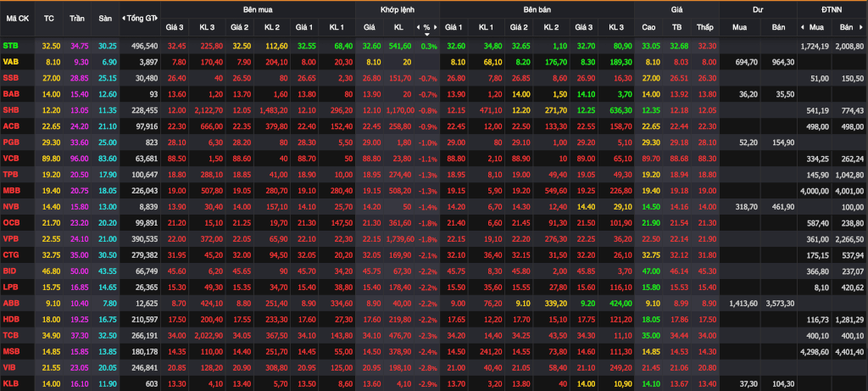Click the VPB ticker symbol
This screenshot has height=391, width=868.
10,238
